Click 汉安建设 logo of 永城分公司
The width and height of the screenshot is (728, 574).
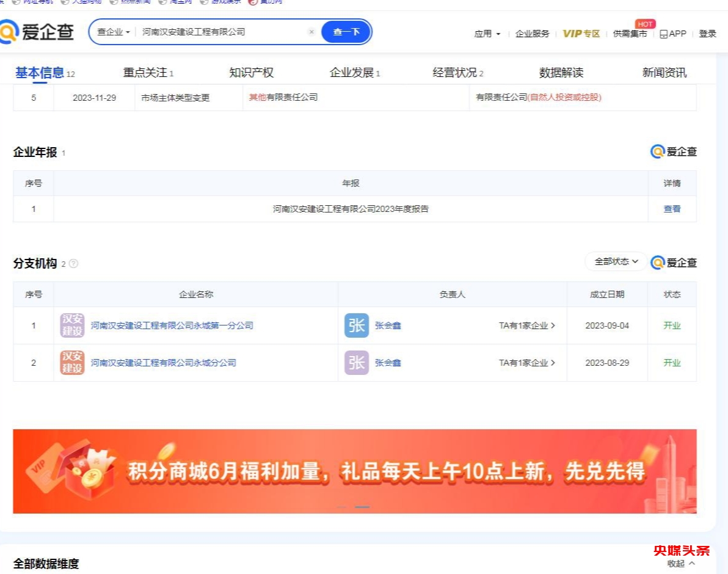[x=72, y=363]
